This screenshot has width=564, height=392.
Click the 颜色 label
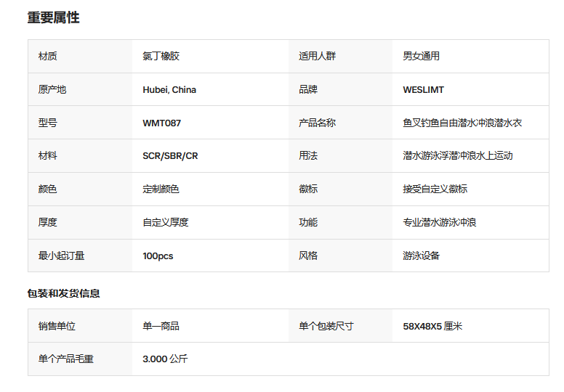click(47, 189)
